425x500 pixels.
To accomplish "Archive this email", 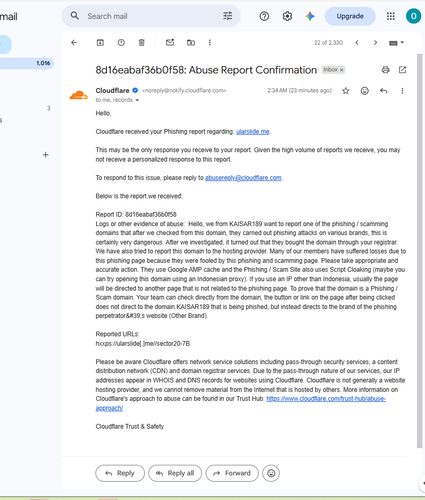I will [x=100, y=43].
